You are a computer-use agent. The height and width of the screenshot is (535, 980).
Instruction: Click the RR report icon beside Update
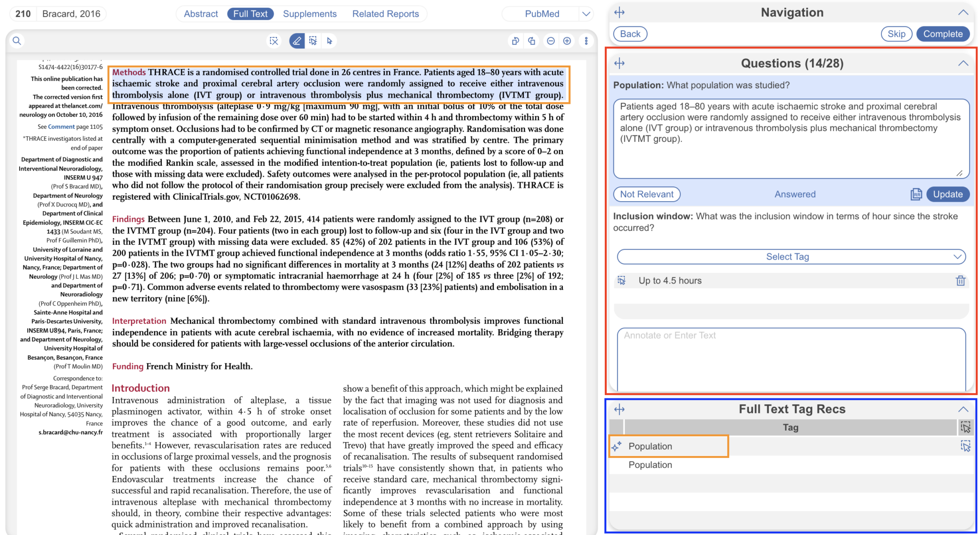pos(916,194)
